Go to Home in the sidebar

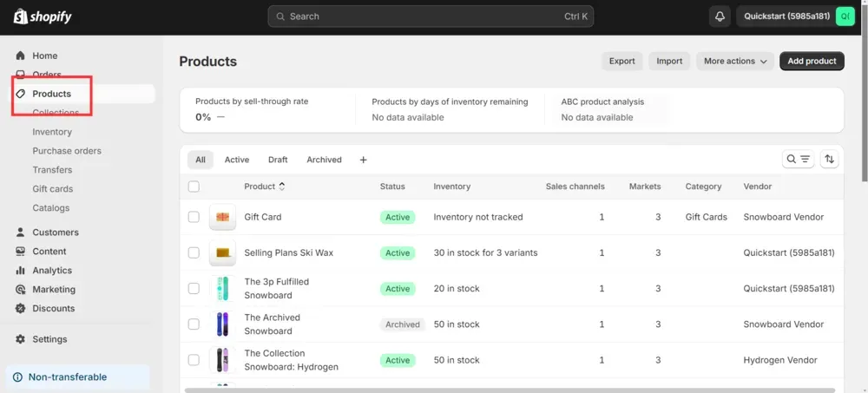point(45,56)
